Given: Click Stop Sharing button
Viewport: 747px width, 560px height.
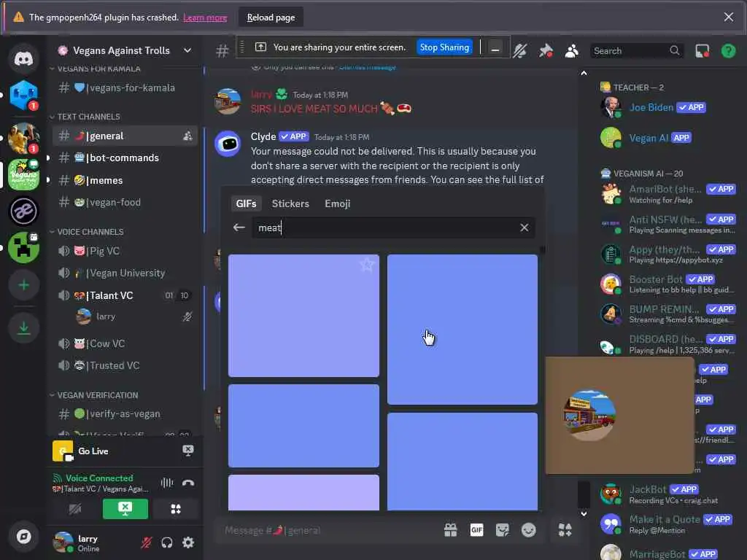Looking at the screenshot, I should 444,47.
